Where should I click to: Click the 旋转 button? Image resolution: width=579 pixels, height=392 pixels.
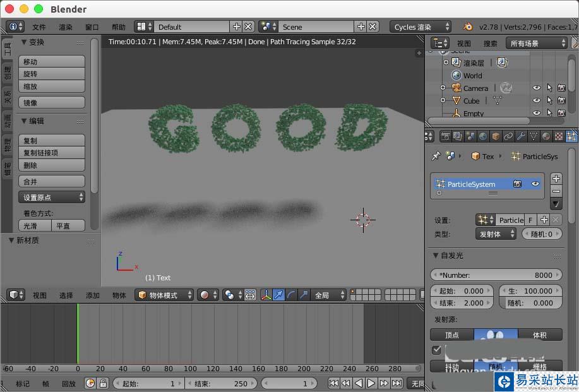click(52, 74)
